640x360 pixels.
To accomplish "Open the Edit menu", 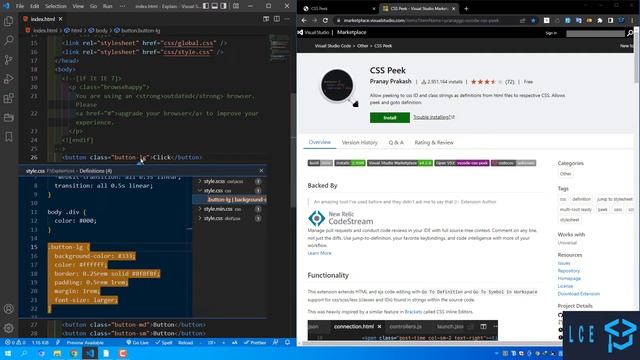I will (35, 6).
